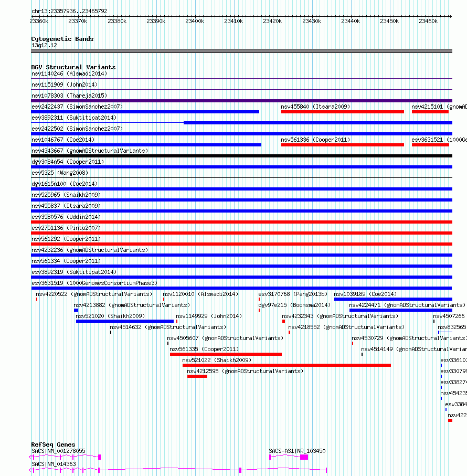Open dgv3084n54 (Cooper2011) variant label

[68, 162]
